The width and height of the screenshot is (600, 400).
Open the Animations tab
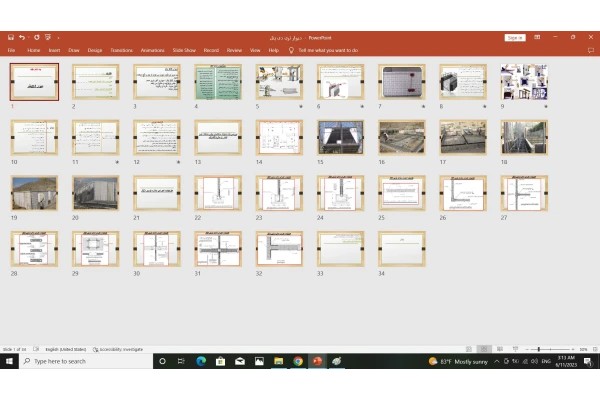152,50
